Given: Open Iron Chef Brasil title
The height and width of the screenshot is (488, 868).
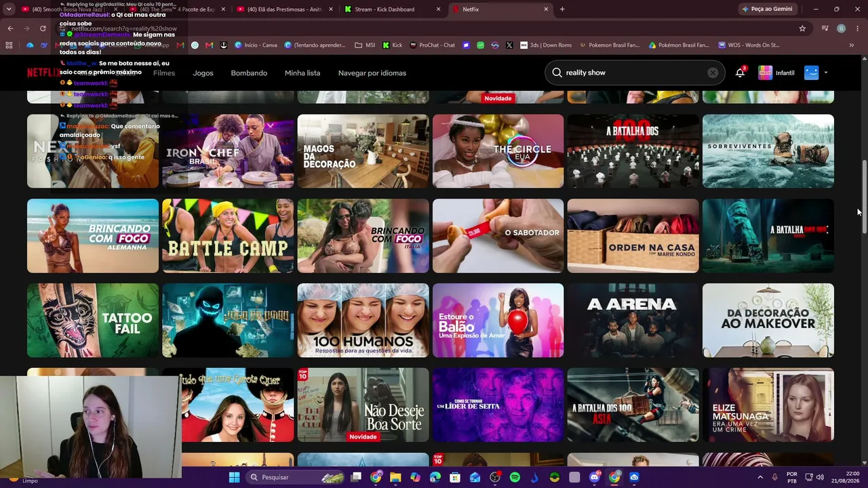Looking at the screenshot, I should (x=228, y=151).
